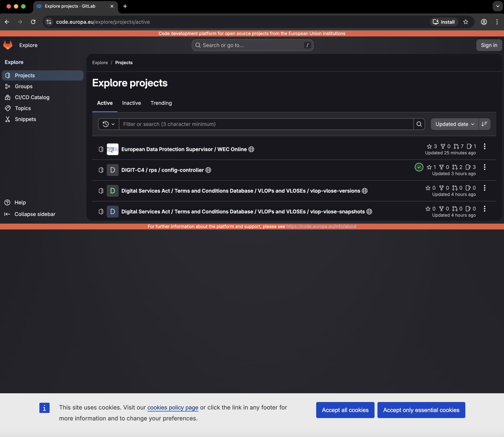Click the vlop-vlose-snapshots D avatar
Viewport: 504px width, 437px height.
pyautogui.click(x=113, y=212)
